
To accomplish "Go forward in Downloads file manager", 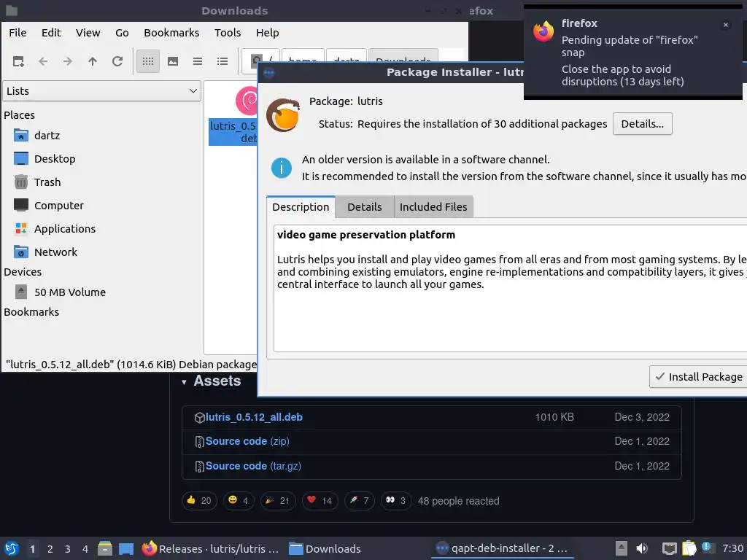I will [68, 61].
